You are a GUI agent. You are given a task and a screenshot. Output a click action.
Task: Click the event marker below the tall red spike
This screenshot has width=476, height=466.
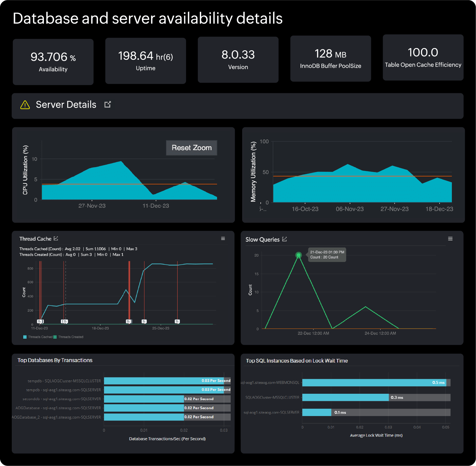[129, 321]
